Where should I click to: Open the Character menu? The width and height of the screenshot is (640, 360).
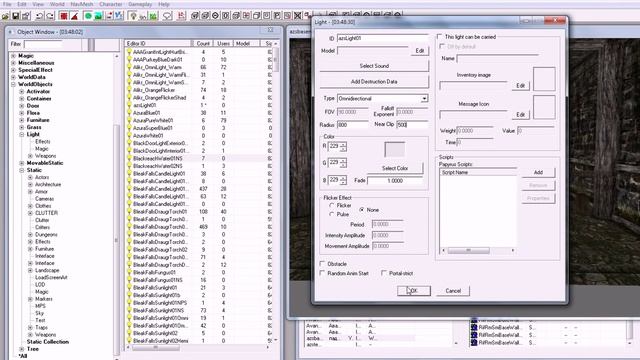pos(111,4)
